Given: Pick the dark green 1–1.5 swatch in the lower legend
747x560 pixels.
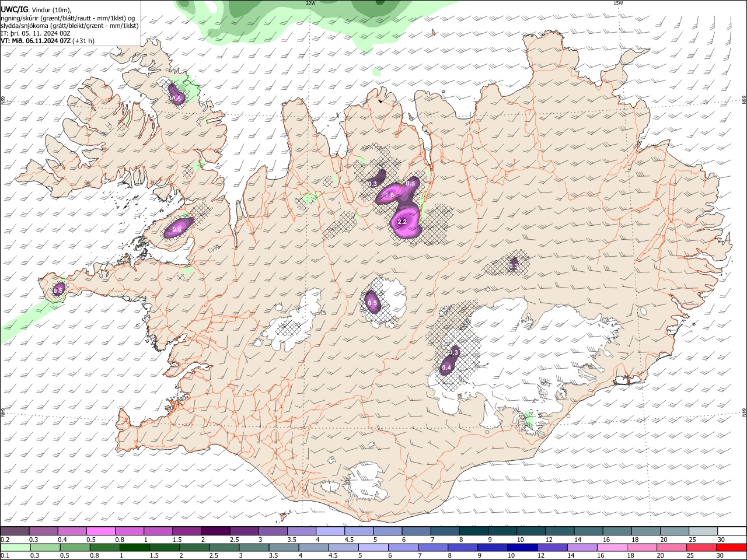Looking at the screenshot, I should pos(135,547).
